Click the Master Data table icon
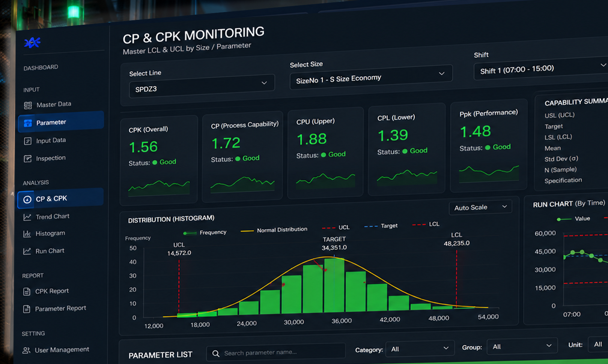 click(28, 105)
